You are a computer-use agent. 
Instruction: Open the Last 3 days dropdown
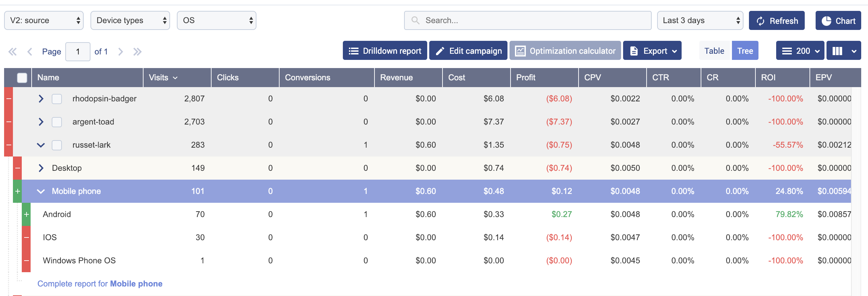(700, 21)
